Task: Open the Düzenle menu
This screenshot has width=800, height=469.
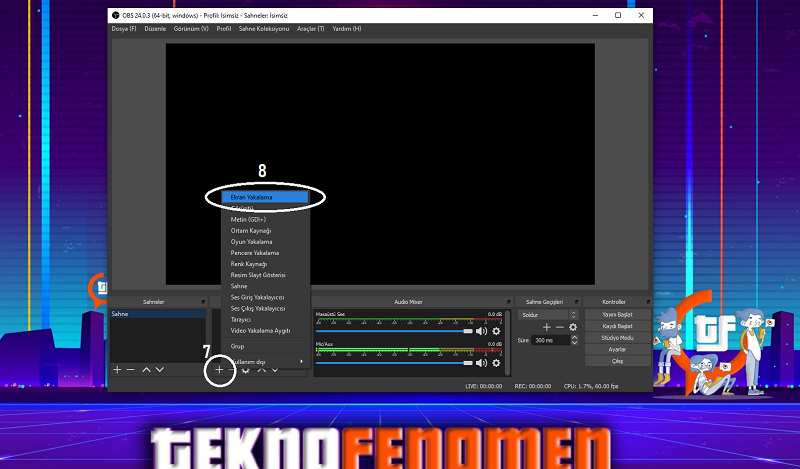Action: pos(155,29)
